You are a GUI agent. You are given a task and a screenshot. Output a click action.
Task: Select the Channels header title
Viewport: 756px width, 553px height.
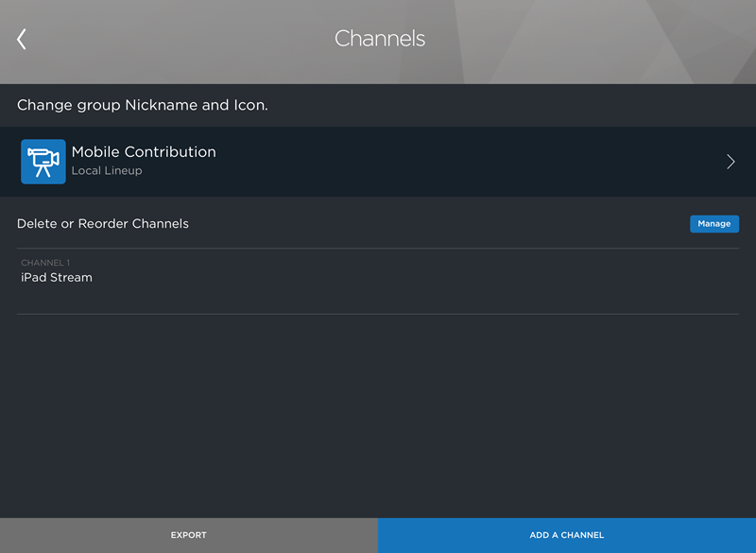tap(379, 39)
